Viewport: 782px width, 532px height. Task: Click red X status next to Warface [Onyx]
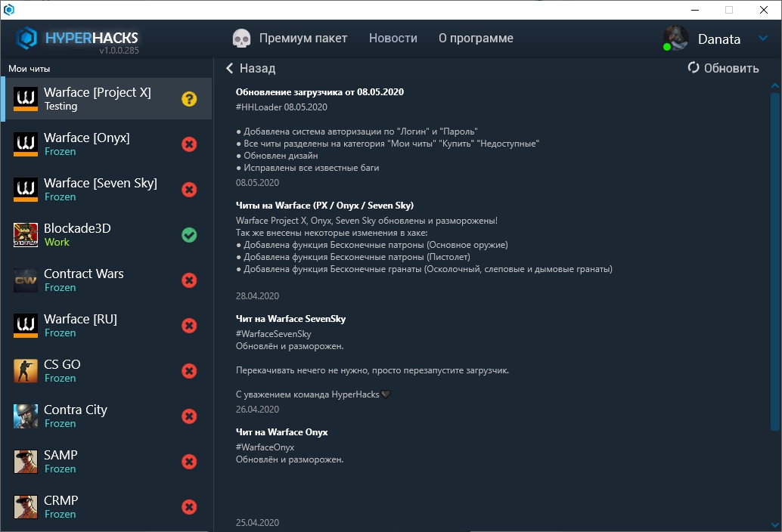[x=189, y=144]
